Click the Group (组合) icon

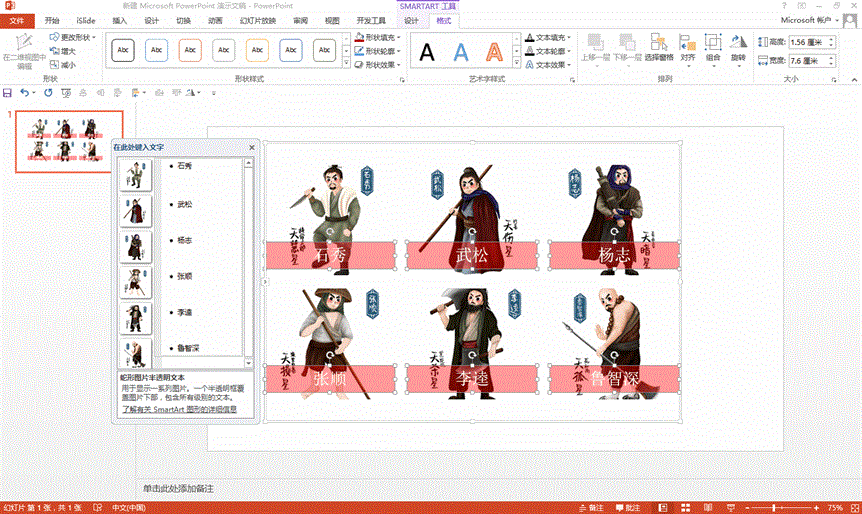[713, 46]
